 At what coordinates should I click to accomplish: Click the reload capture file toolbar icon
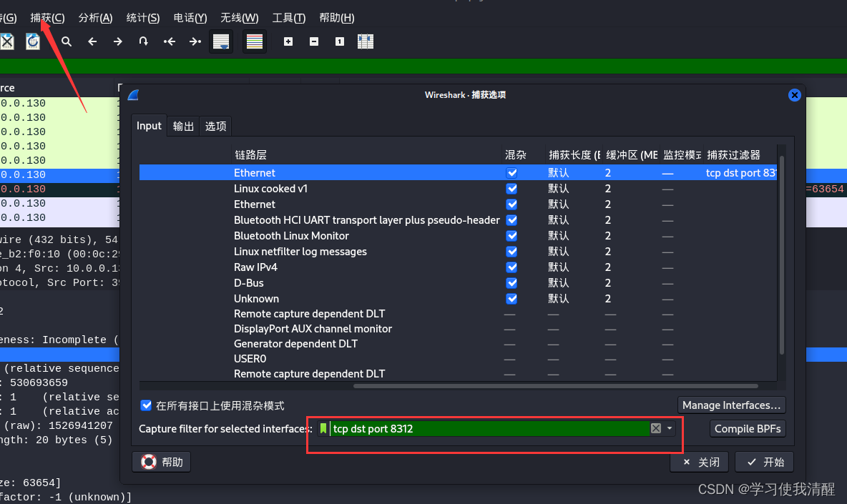coord(33,41)
